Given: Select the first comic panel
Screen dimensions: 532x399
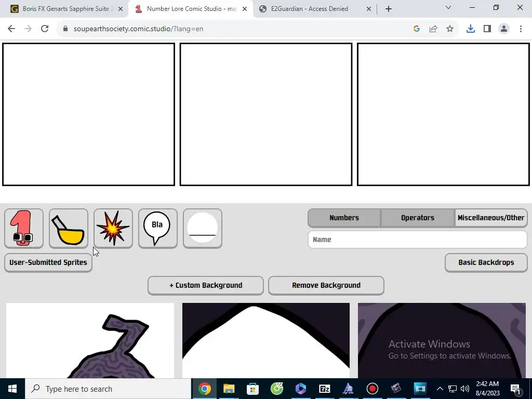Looking at the screenshot, I should [88, 114].
